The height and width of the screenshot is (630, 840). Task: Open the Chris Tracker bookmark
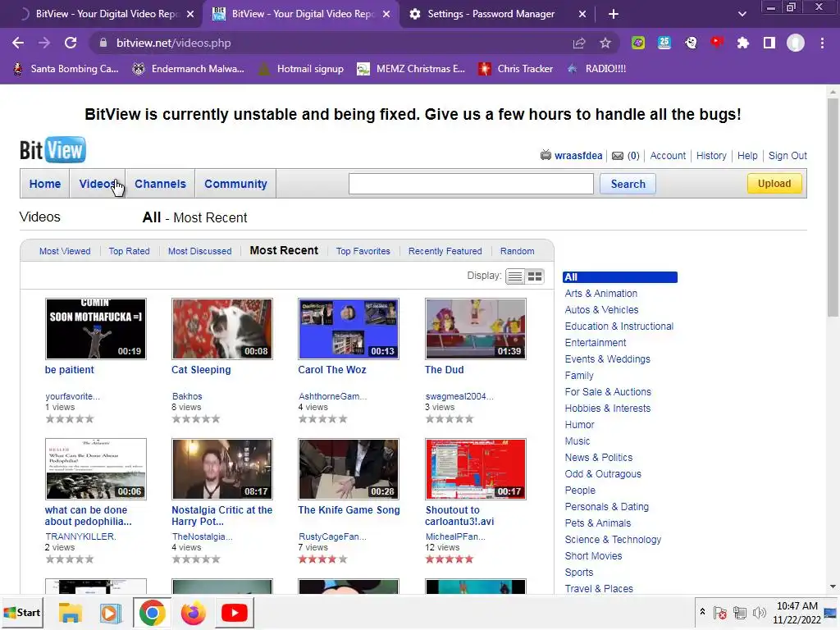[x=515, y=69]
